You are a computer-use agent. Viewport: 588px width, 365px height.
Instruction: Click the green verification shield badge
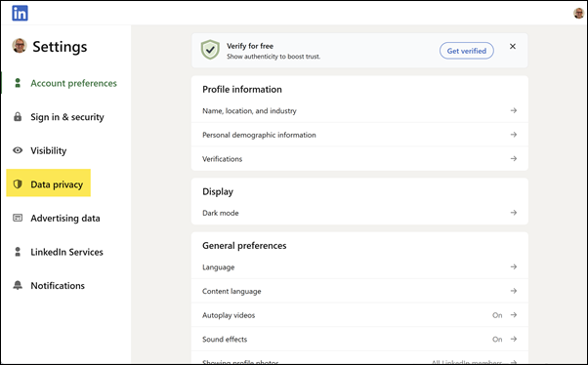click(x=210, y=50)
